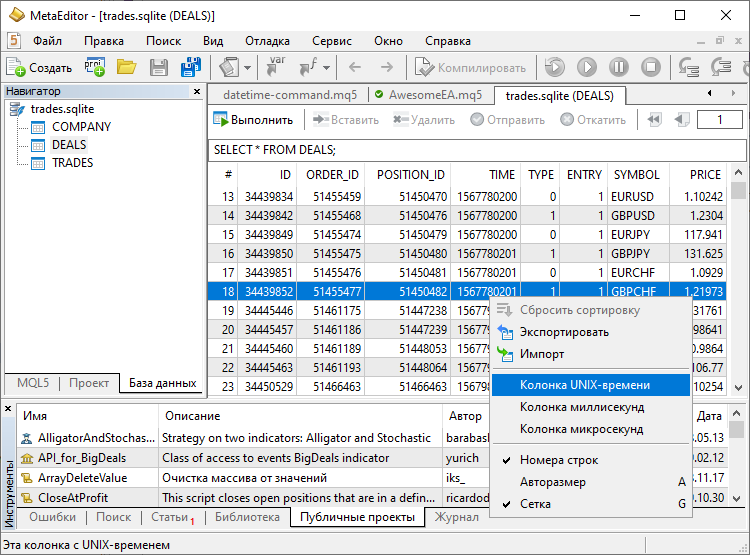Click the Save All disks icon
This screenshot has height=555, width=750.
coord(190,67)
